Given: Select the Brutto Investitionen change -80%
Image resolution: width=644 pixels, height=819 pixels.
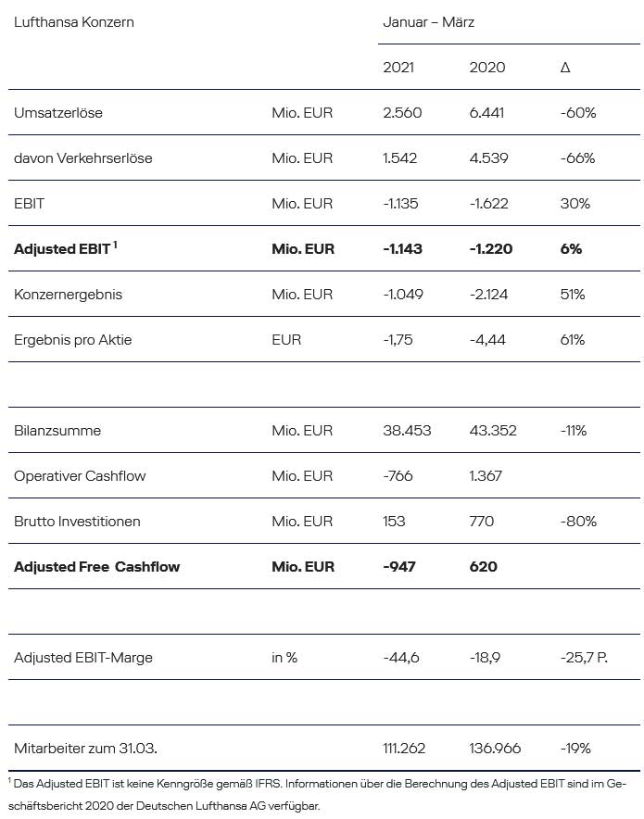Looking at the screenshot, I should pos(578,522).
